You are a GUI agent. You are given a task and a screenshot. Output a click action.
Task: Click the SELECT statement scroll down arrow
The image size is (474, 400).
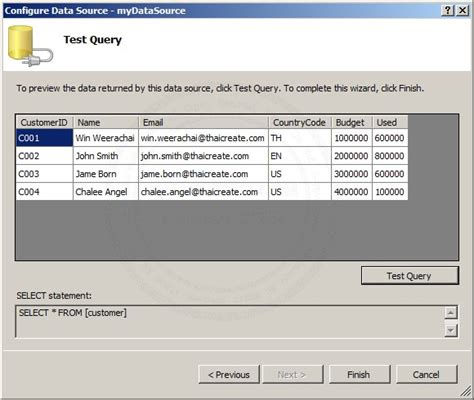pyautogui.click(x=450, y=330)
